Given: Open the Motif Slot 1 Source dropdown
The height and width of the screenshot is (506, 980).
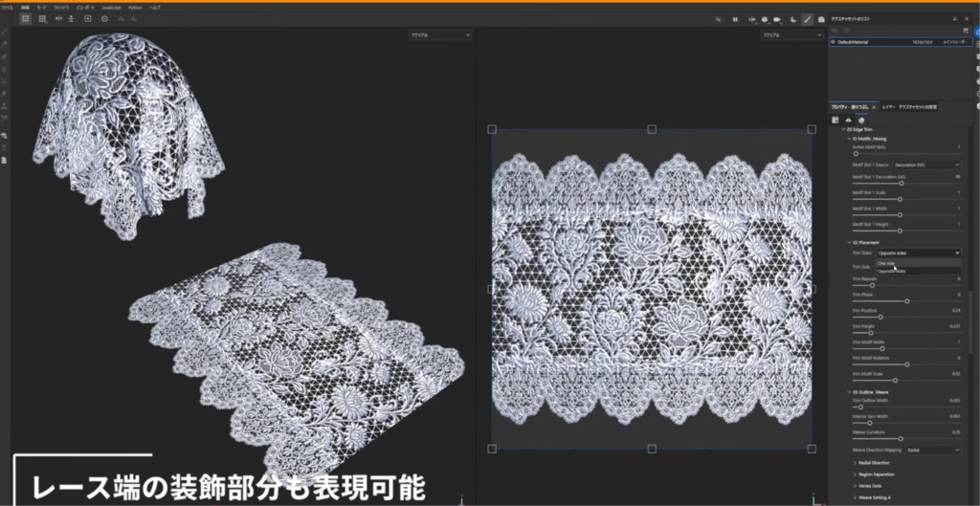Looking at the screenshot, I should tap(926, 165).
